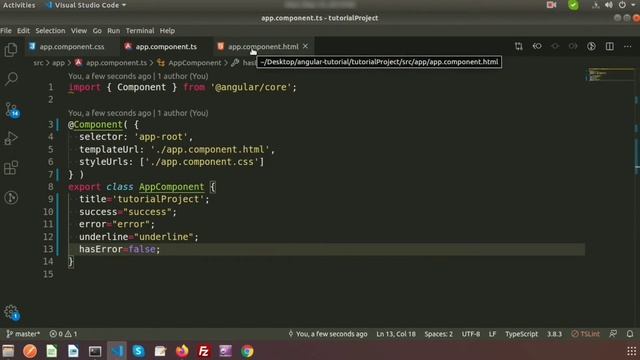Open the notifications bell in the status bar

(630, 334)
